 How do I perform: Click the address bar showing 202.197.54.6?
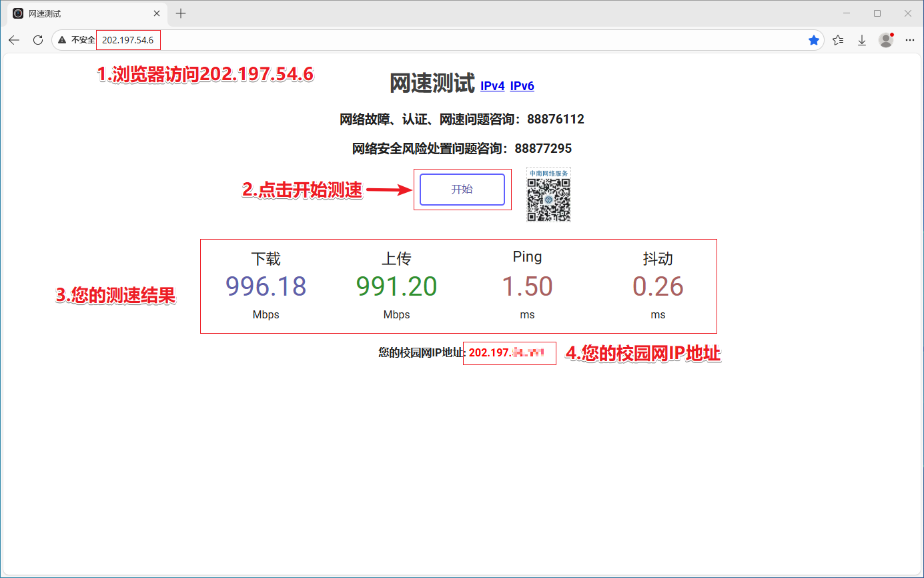tap(400, 40)
